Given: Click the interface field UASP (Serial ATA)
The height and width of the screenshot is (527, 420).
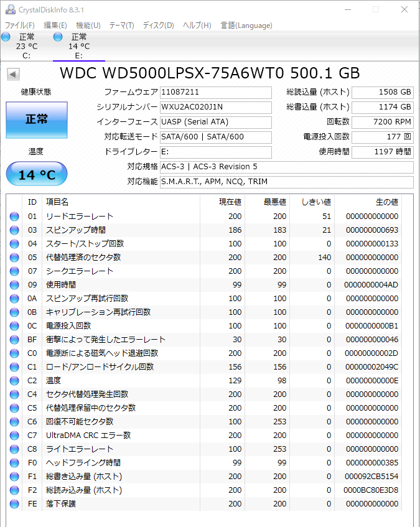Looking at the screenshot, I should coord(216,123).
